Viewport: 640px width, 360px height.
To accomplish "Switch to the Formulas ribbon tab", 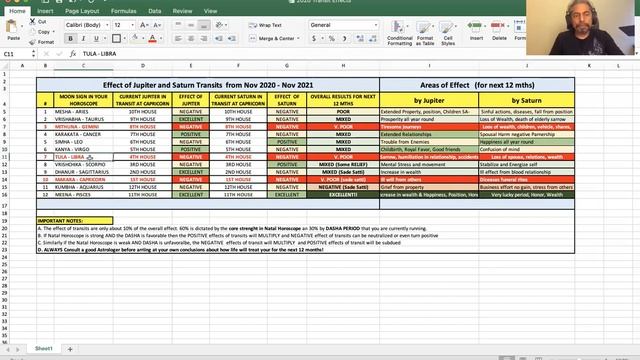I will pos(124,11).
